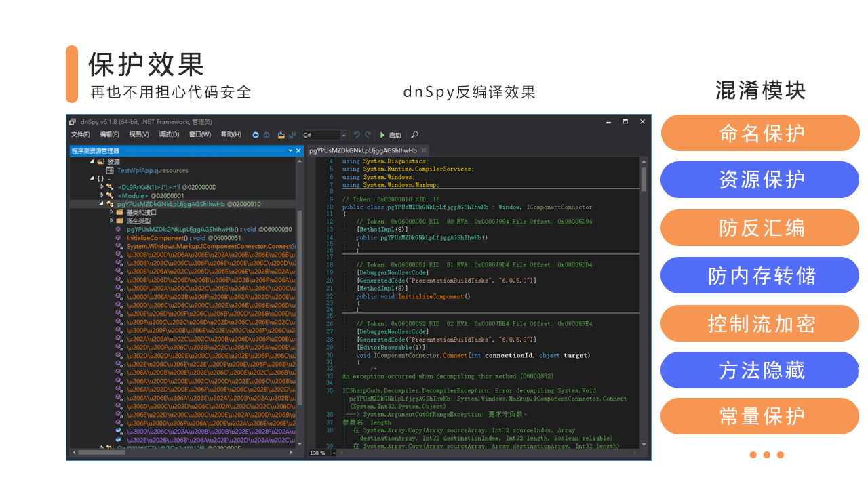Open the 100 % zoom dropdown
The width and height of the screenshot is (868, 488).
click(x=334, y=453)
